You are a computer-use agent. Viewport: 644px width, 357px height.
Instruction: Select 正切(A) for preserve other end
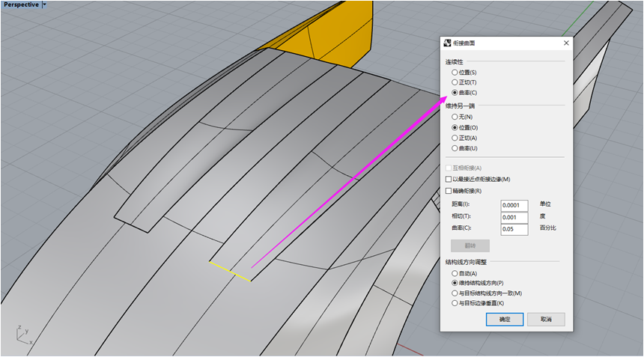click(x=455, y=138)
